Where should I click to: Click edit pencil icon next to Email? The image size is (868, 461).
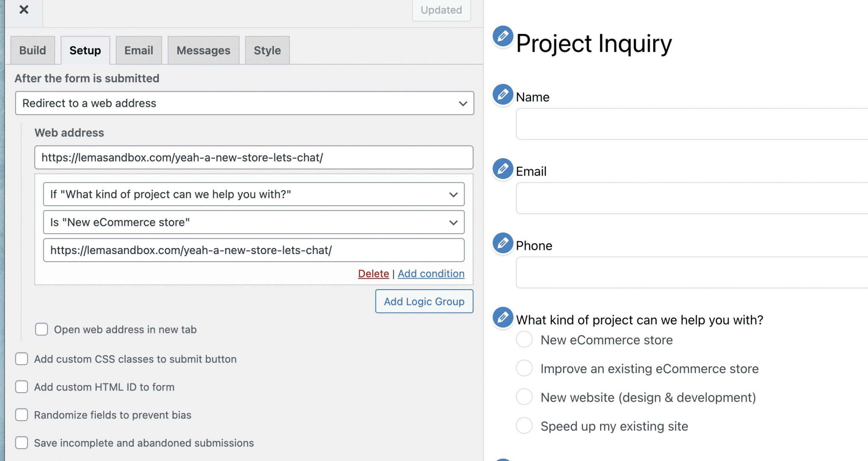[x=503, y=169]
